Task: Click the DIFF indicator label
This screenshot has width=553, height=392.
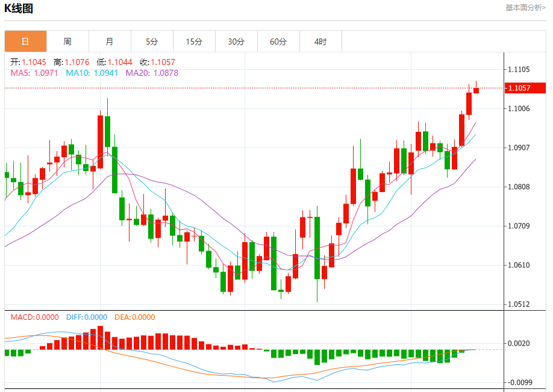Action: tap(87, 317)
